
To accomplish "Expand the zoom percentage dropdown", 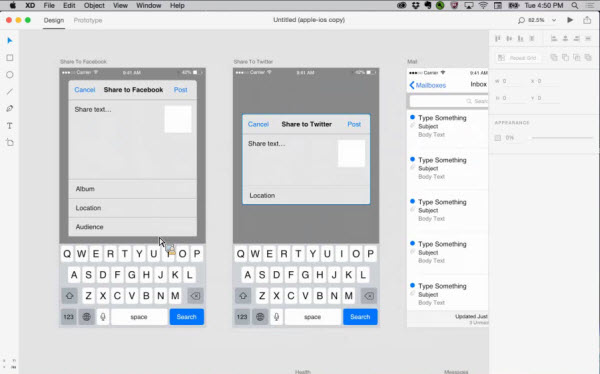I will click(554, 20).
